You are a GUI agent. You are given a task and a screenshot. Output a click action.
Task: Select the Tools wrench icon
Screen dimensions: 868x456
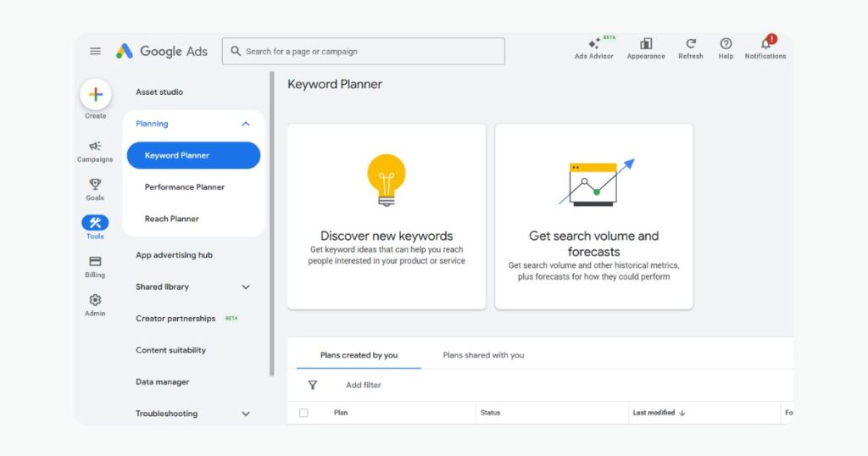tap(95, 223)
